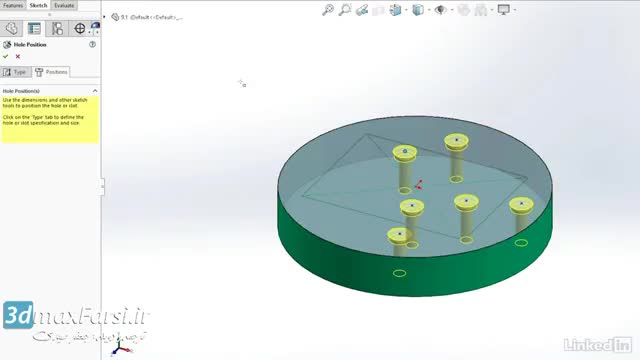Screen dimensions: 640x360
Task: Open the FeatureManager design tree tab
Action: [x=11, y=28]
